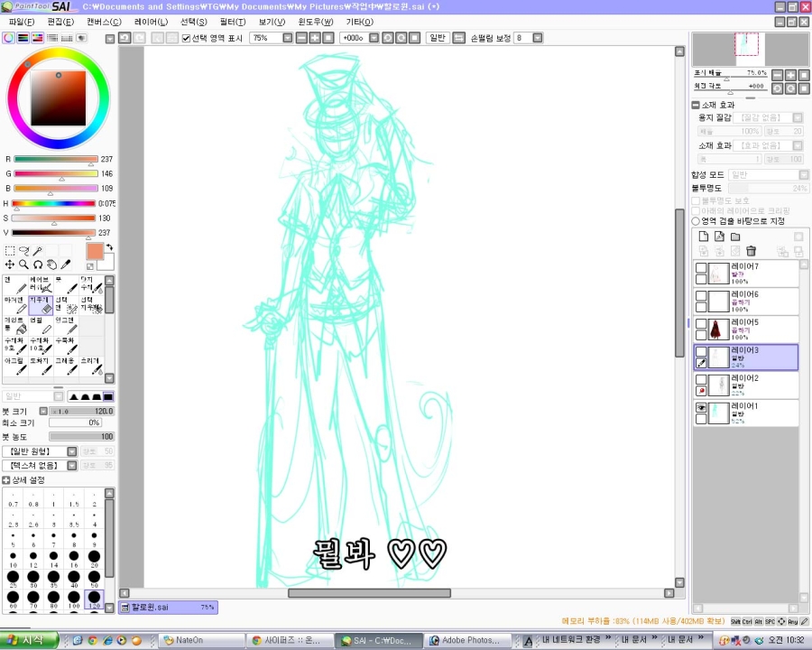Expand the 상세 설정 section
This screenshot has height=650, width=812.
[6, 480]
